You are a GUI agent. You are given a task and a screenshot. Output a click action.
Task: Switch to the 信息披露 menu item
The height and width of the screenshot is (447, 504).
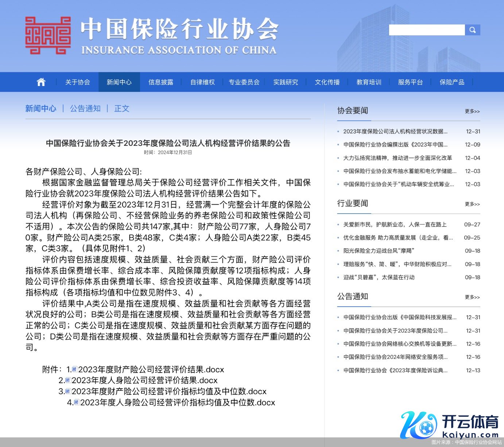[x=160, y=82]
